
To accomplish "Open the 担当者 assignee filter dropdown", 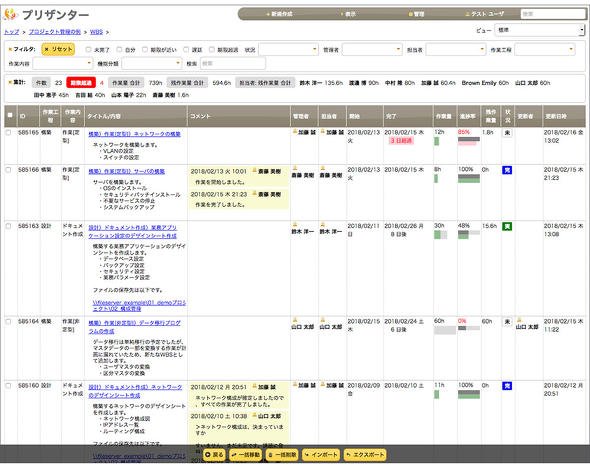I will click(x=456, y=49).
